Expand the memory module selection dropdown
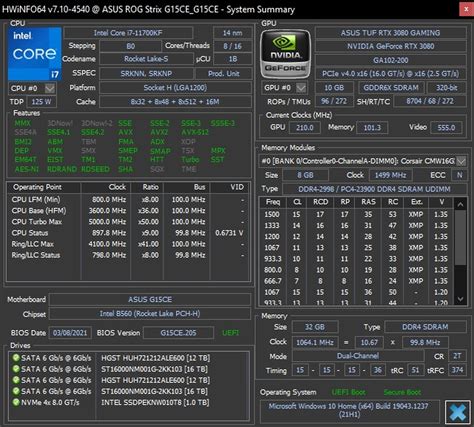The image size is (474, 427). point(461,161)
